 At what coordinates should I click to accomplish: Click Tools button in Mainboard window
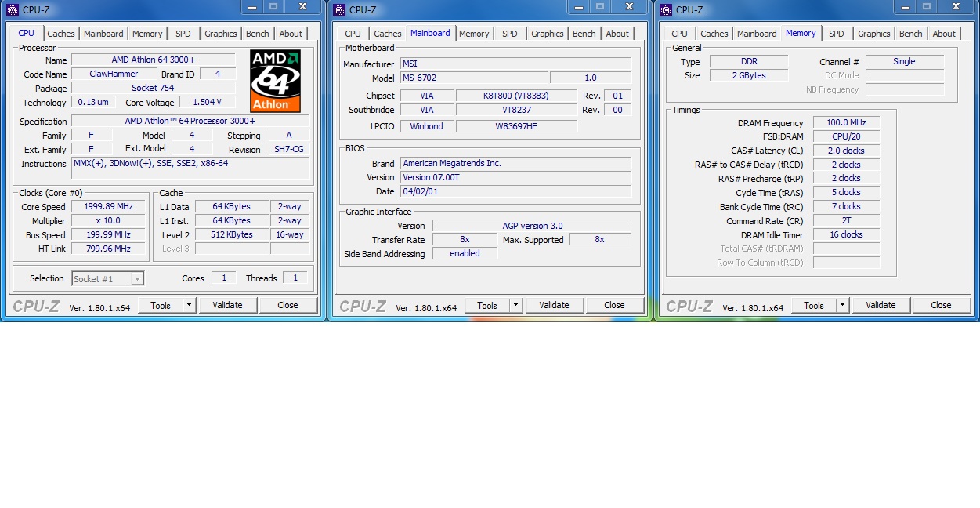487,305
